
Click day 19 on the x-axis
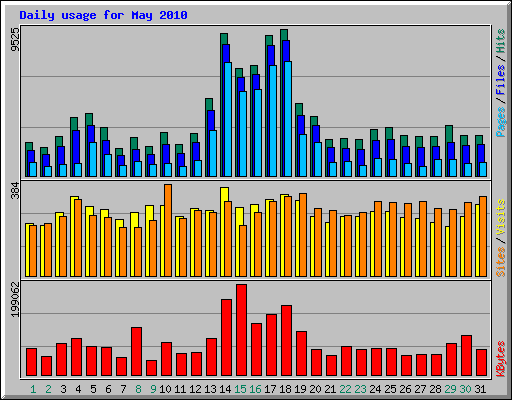pyautogui.click(x=300, y=389)
